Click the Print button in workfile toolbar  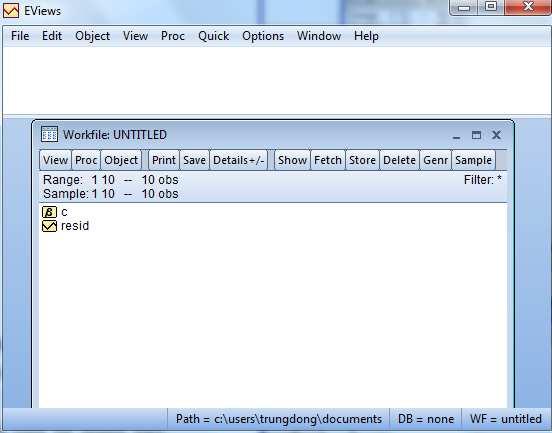(x=164, y=160)
